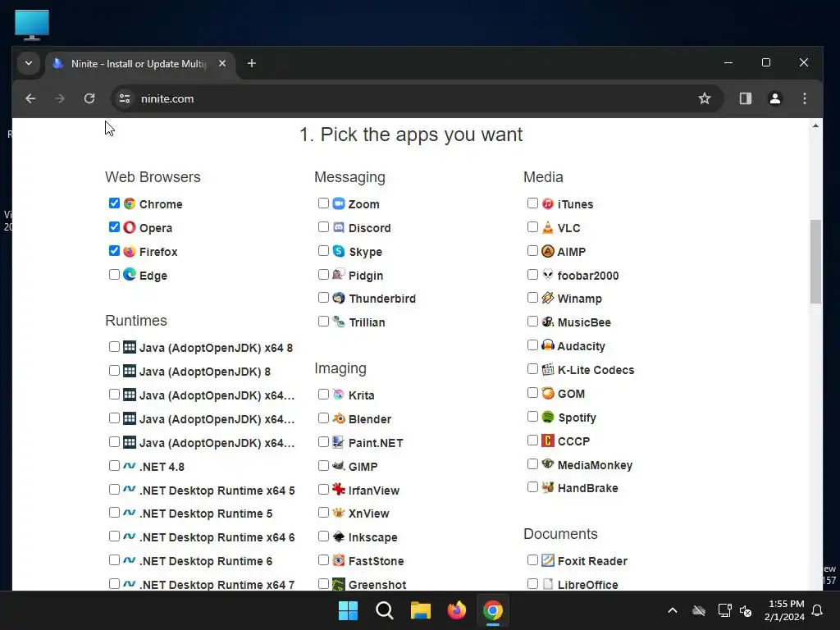
Task: Click the CCCP label
Action: pos(573,441)
